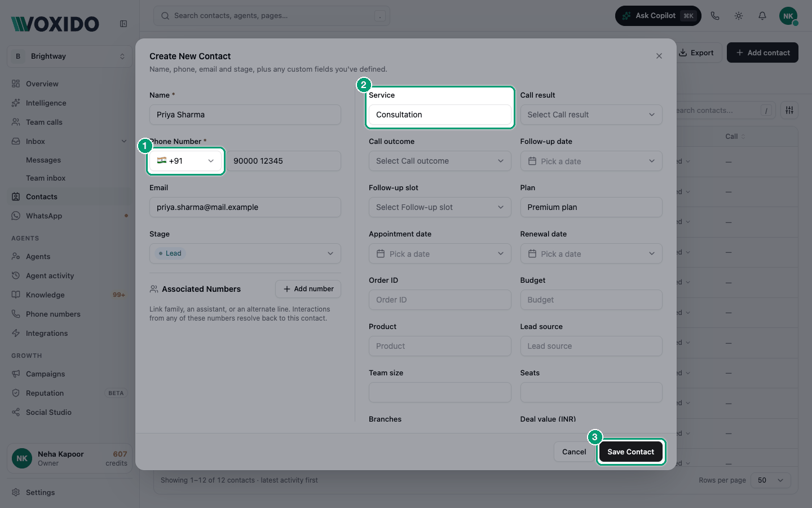Open the Social Studio page
812x508 pixels.
click(70, 412)
